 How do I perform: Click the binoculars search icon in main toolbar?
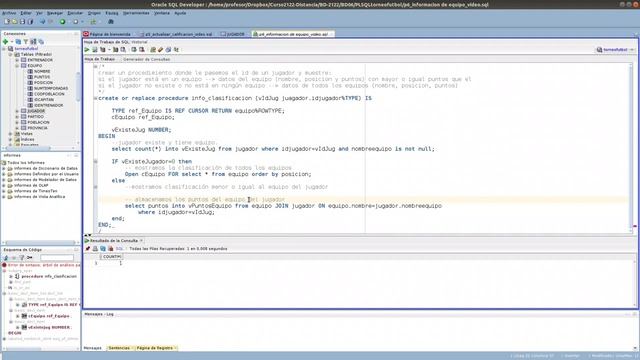(111, 22)
